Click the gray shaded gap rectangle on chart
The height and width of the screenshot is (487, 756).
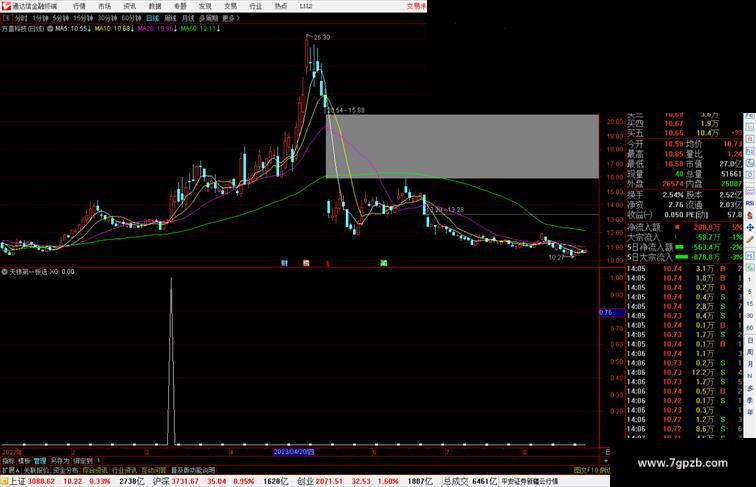point(462,147)
